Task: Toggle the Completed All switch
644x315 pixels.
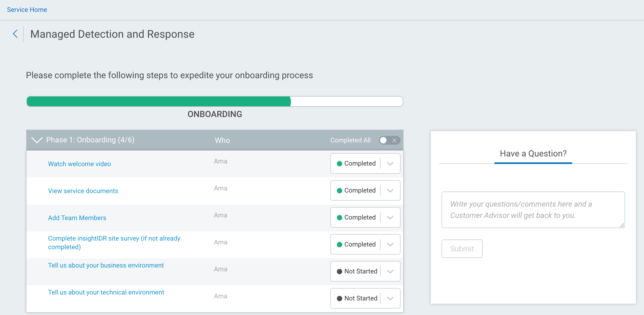Action: 389,140
